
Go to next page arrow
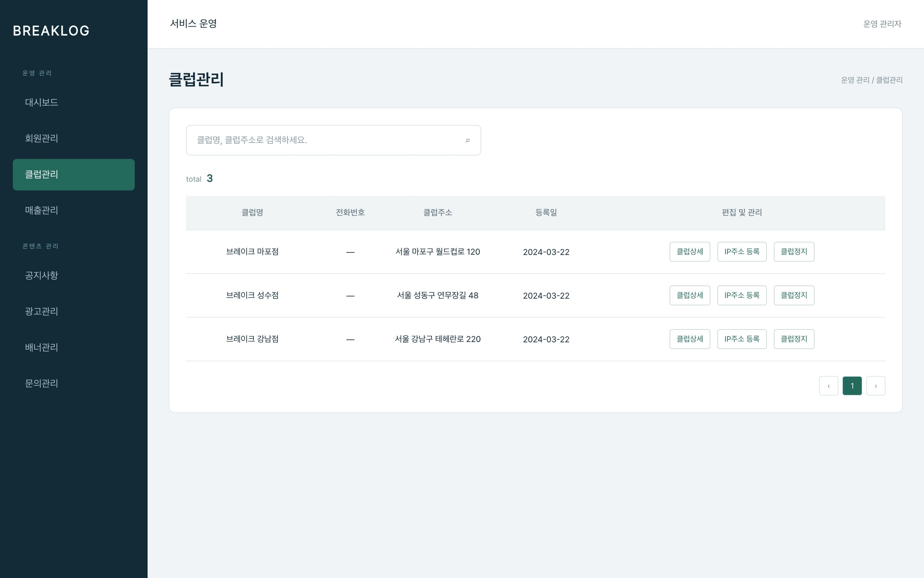tap(876, 386)
